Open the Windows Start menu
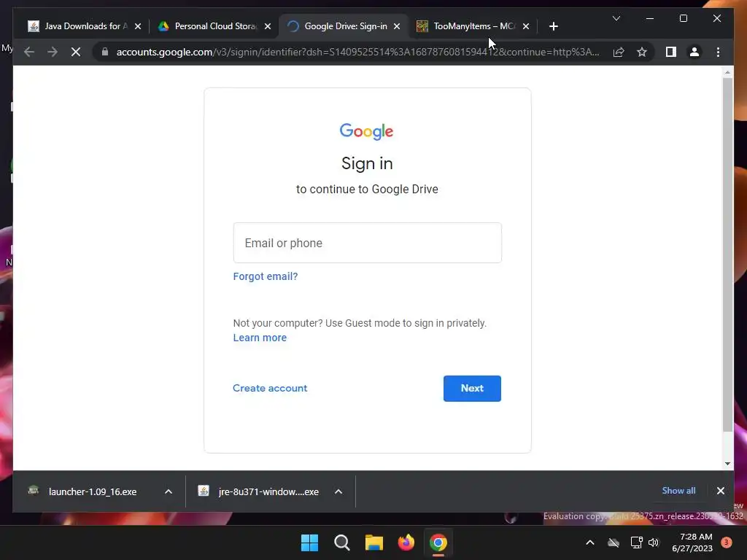 click(309, 542)
